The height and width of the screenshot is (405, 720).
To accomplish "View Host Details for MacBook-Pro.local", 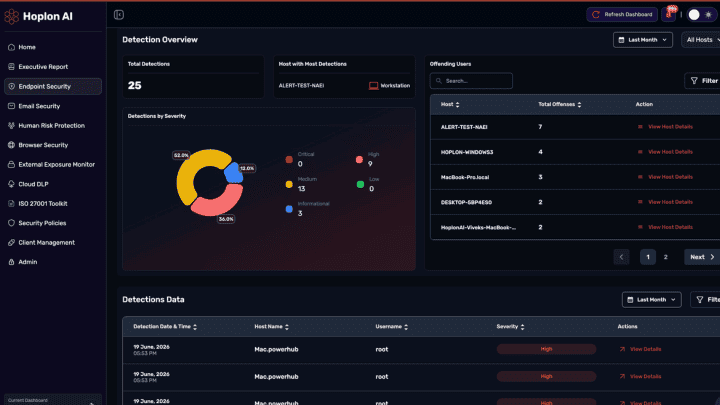I will pos(665,177).
